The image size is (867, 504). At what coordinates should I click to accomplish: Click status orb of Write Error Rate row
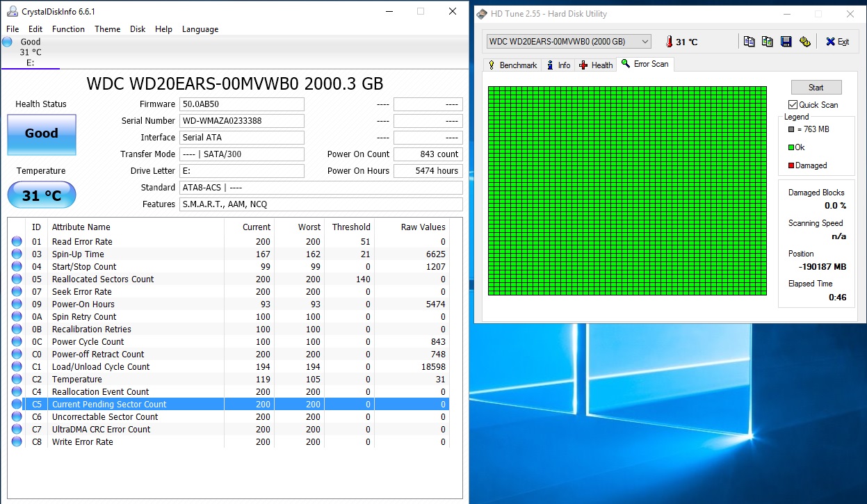tap(17, 442)
